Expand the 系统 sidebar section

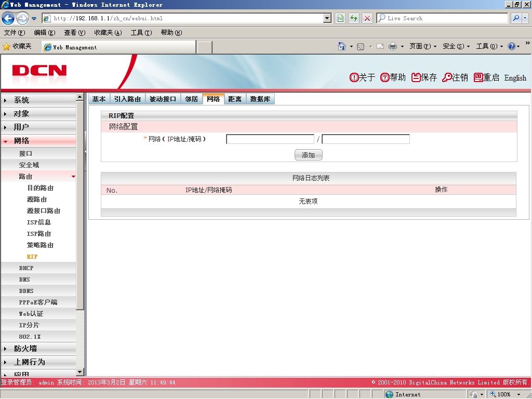[38, 100]
